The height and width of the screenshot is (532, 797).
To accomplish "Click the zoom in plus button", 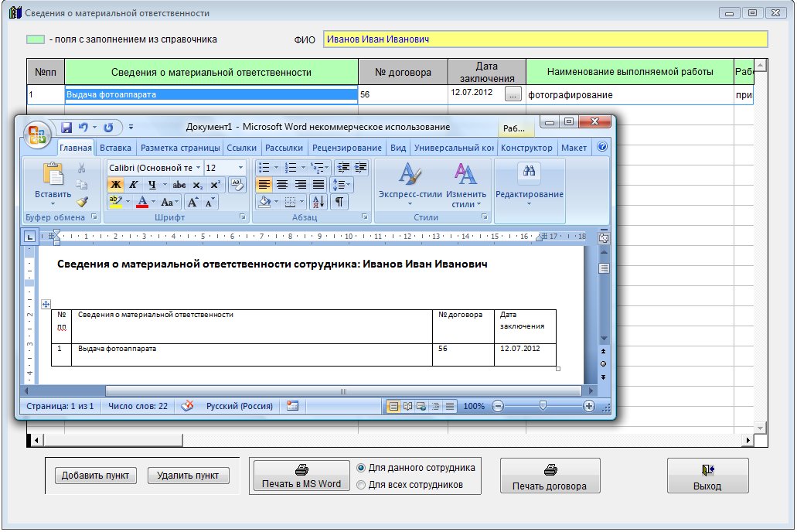I will point(588,406).
